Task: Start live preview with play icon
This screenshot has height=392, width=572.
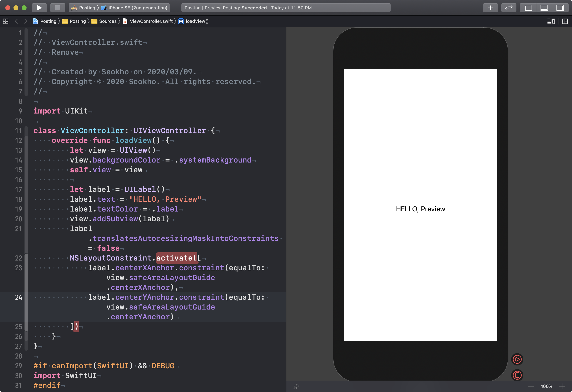Action: click(517, 359)
